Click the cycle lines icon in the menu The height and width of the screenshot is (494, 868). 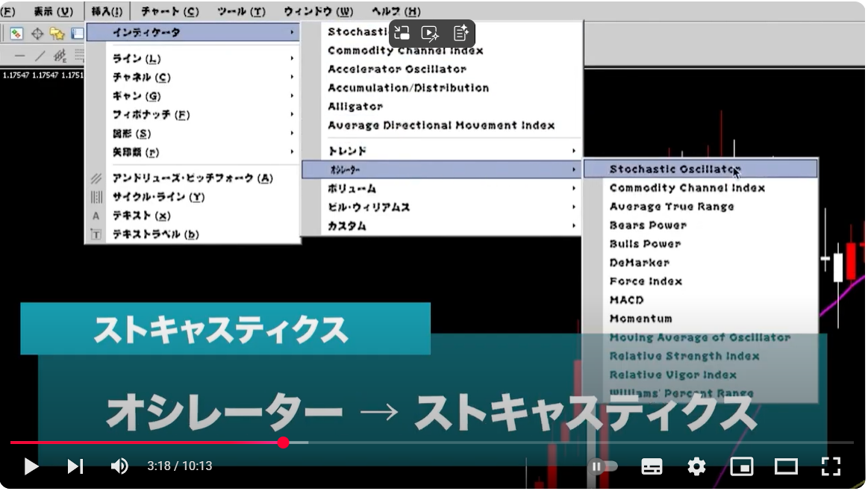click(x=96, y=197)
